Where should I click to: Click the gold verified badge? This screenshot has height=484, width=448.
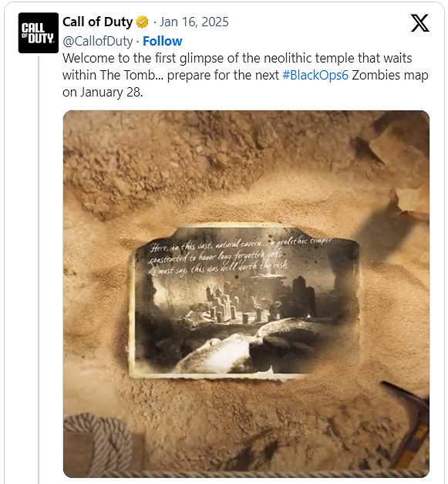click(142, 22)
